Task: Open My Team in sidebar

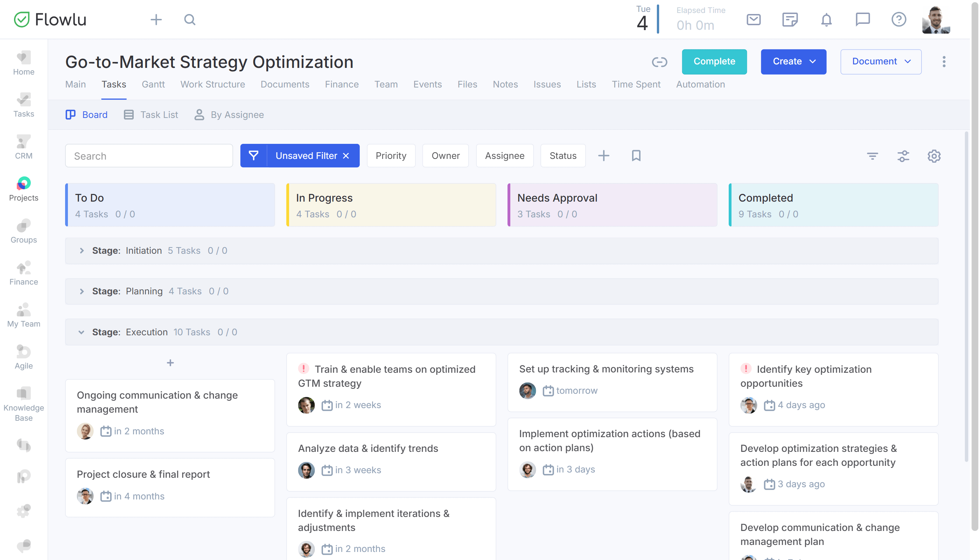Action: point(23,315)
